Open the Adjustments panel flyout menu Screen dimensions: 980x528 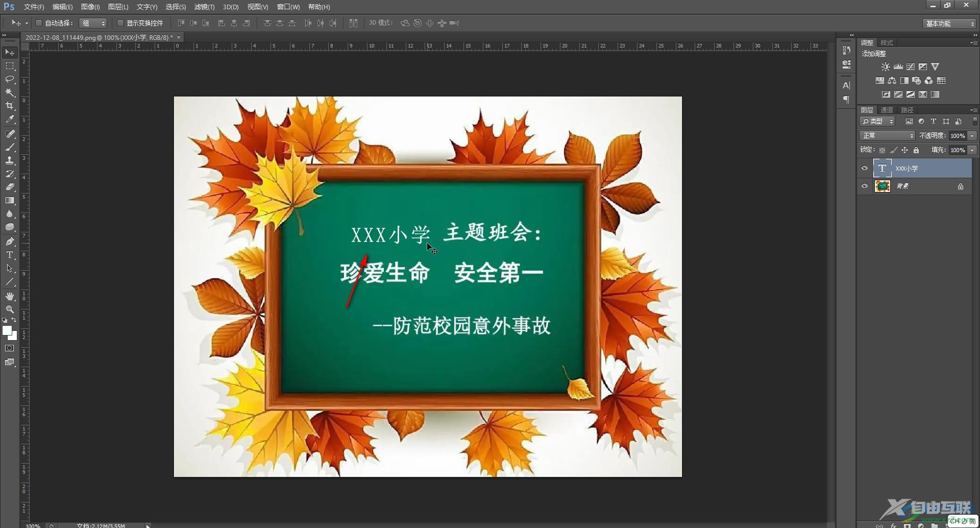click(973, 43)
